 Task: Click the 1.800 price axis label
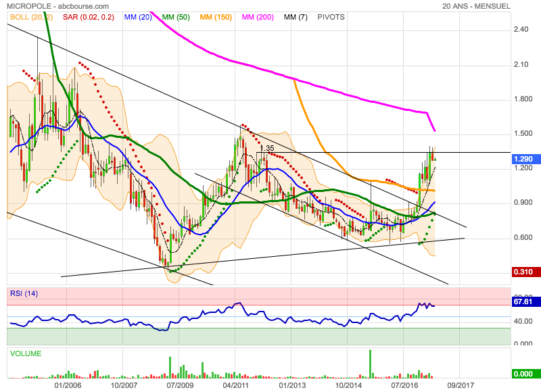[x=523, y=99]
